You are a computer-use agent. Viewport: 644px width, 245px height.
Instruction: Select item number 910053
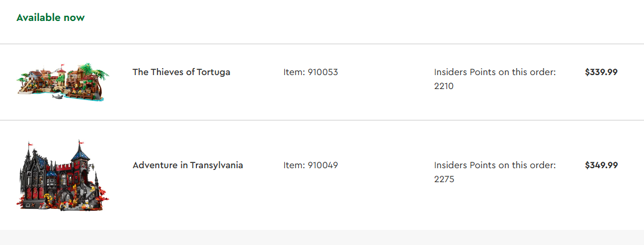(x=310, y=72)
